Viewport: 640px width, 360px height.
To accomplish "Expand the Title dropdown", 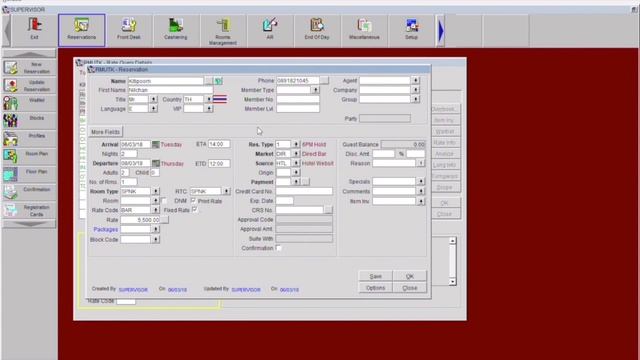I will tap(153, 99).
